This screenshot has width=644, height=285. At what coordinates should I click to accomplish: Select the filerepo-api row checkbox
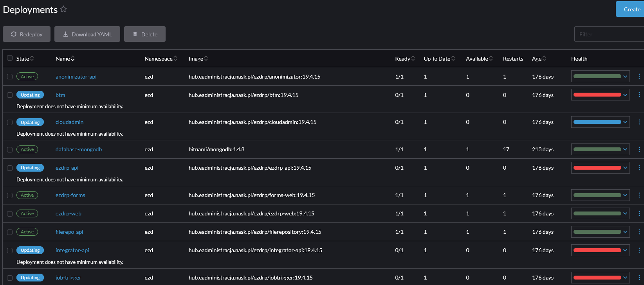point(10,232)
